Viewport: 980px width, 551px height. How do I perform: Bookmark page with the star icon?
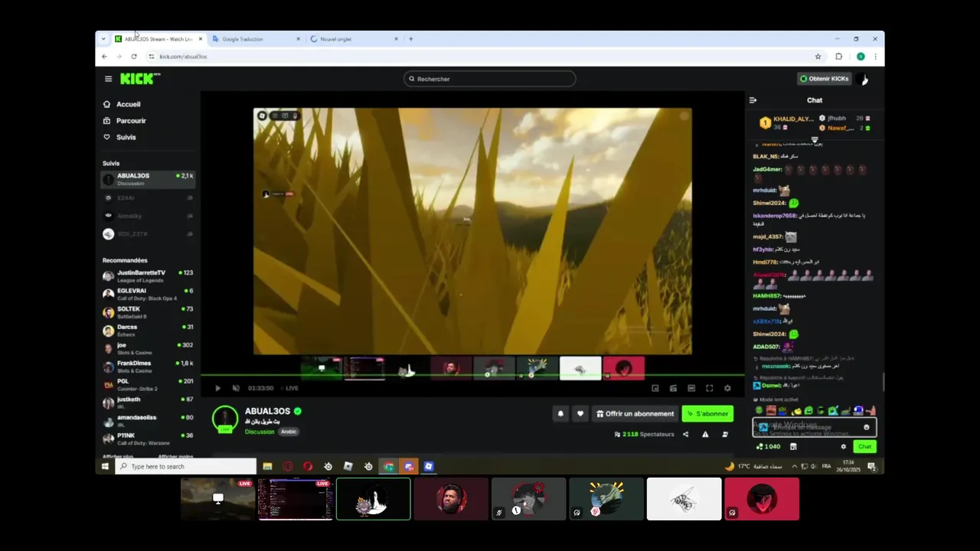[x=818, y=57]
